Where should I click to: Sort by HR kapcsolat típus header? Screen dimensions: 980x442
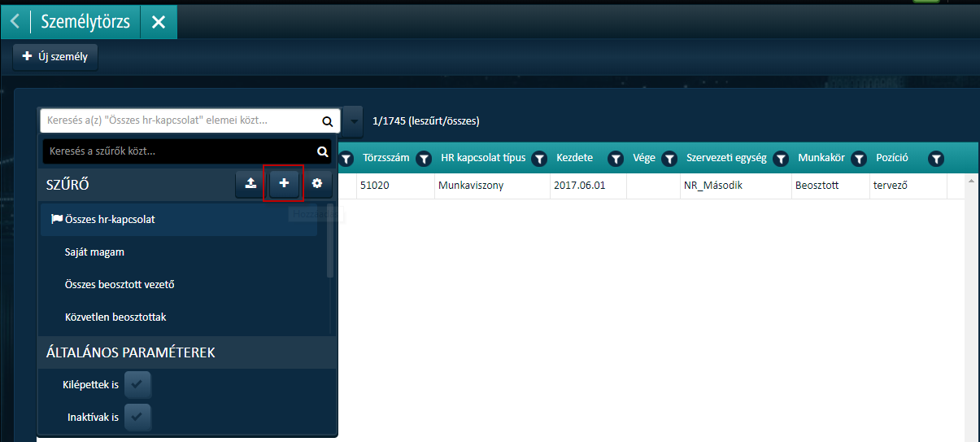pyautogui.click(x=483, y=158)
